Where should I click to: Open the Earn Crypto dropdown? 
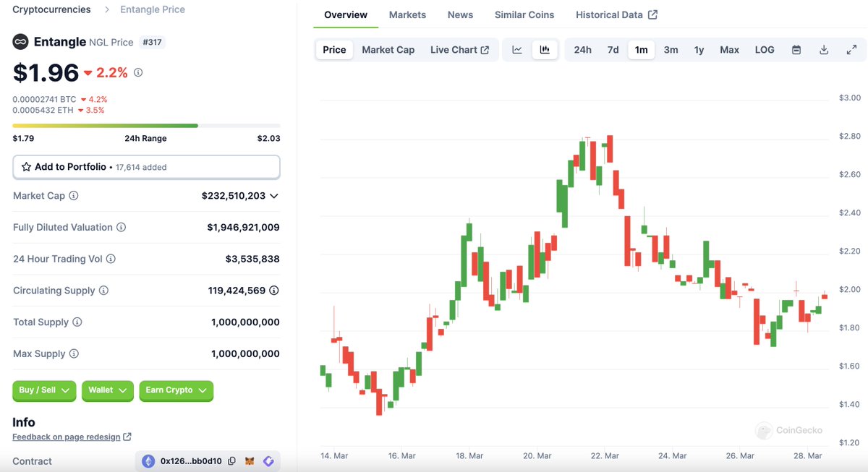click(176, 390)
